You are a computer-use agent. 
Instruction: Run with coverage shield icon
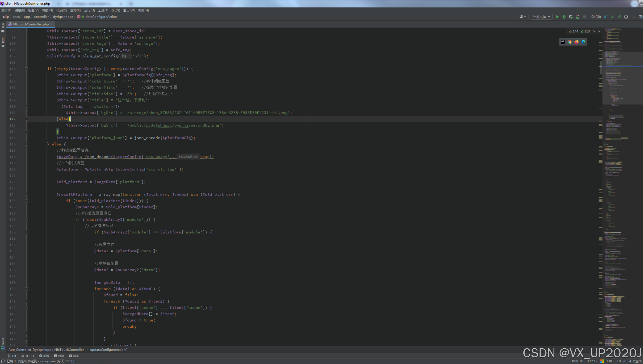pos(571,17)
